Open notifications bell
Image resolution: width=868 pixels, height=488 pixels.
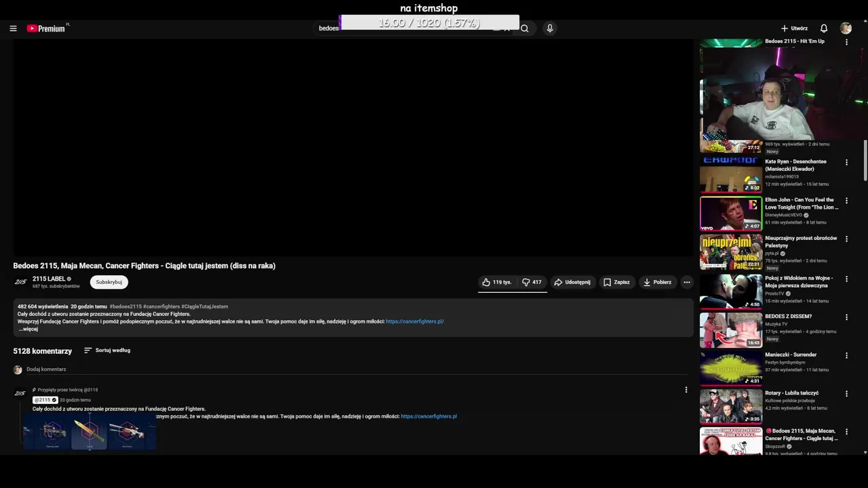[x=824, y=28]
